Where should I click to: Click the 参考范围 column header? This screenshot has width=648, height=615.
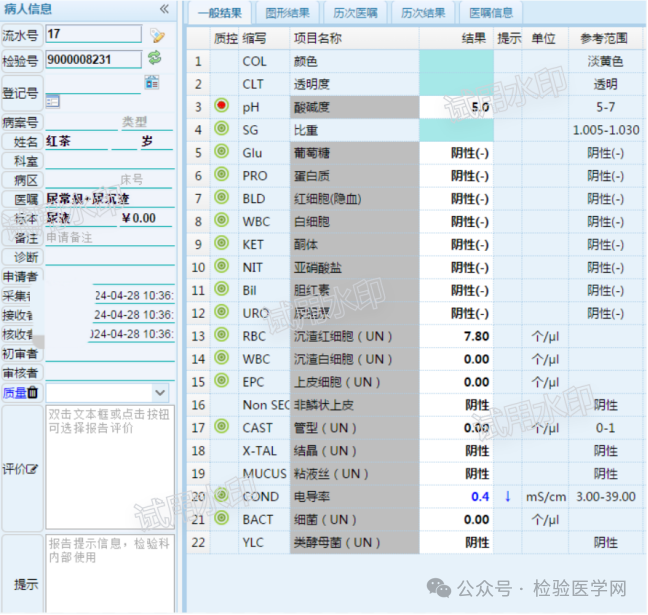pyautogui.click(x=604, y=38)
